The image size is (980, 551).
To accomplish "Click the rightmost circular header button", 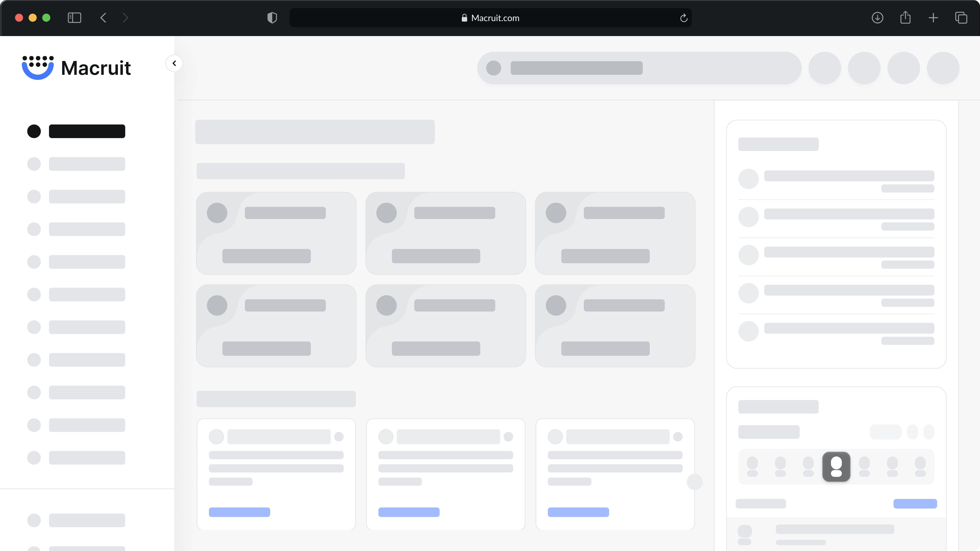I will (x=943, y=68).
